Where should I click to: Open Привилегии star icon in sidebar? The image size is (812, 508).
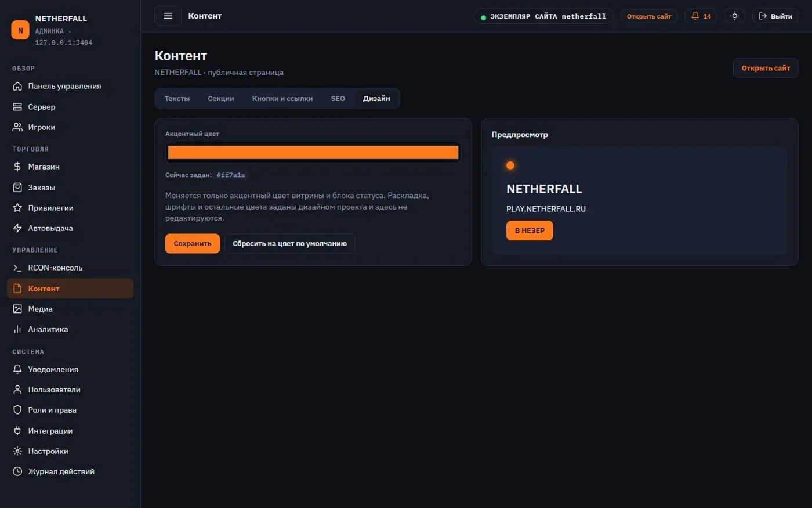pyautogui.click(x=17, y=208)
